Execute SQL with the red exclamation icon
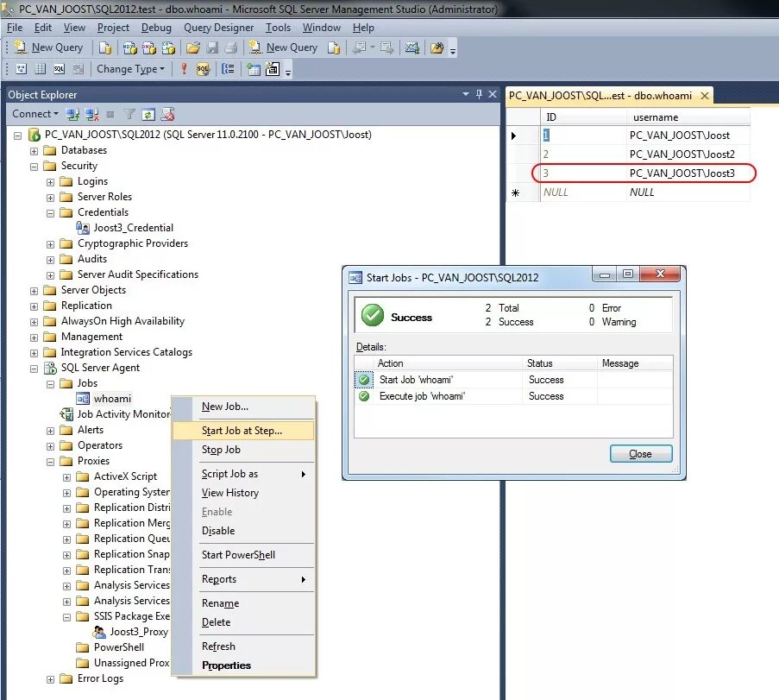 point(184,68)
